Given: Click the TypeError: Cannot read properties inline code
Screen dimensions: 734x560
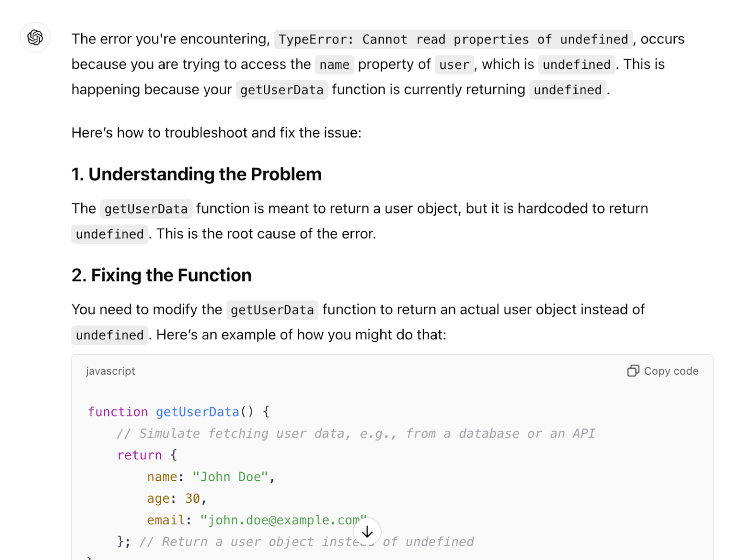Looking at the screenshot, I should pos(453,39).
